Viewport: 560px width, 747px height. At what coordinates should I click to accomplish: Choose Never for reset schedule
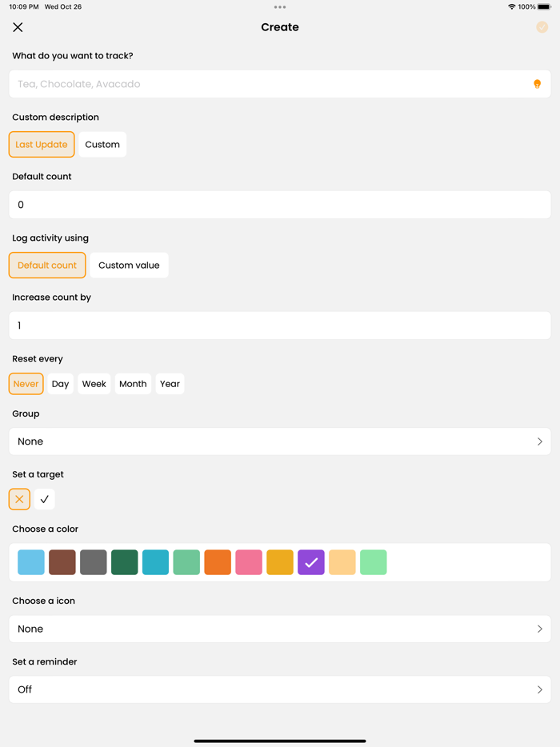coord(26,383)
